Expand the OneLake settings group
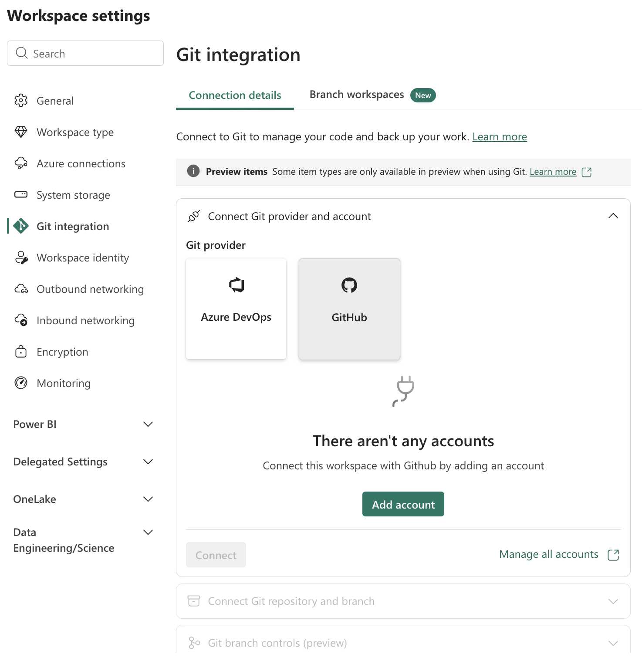This screenshot has width=642, height=672. (148, 499)
